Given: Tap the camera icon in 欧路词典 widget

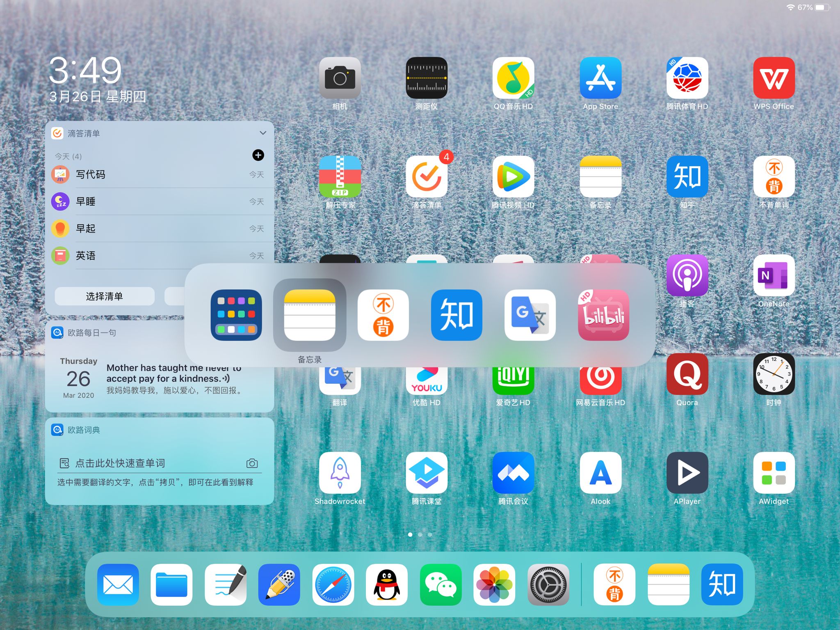Looking at the screenshot, I should pos(253,463).
